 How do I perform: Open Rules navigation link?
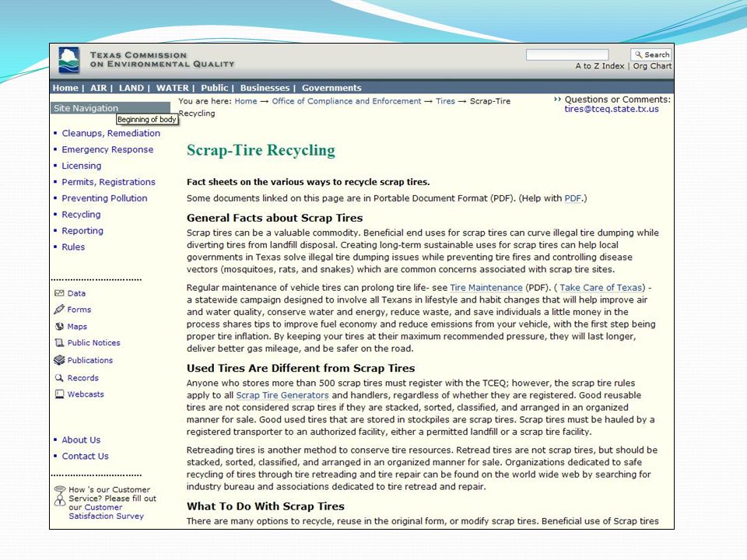pos(73,247)
